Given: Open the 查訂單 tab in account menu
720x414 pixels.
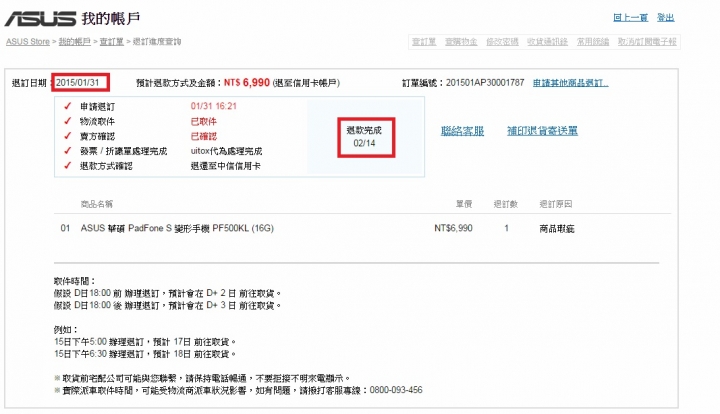Looking at the screenshot, I should click(424, 42).
